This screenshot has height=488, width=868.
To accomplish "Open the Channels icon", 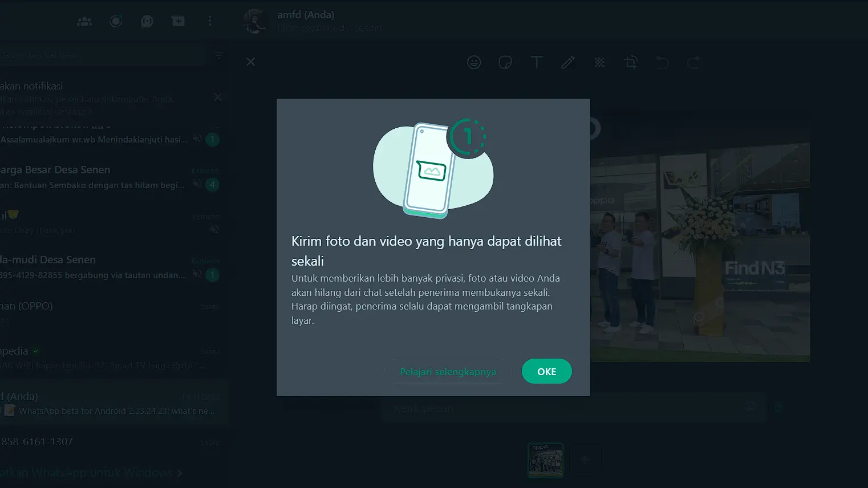I will (x=147, y=21).
